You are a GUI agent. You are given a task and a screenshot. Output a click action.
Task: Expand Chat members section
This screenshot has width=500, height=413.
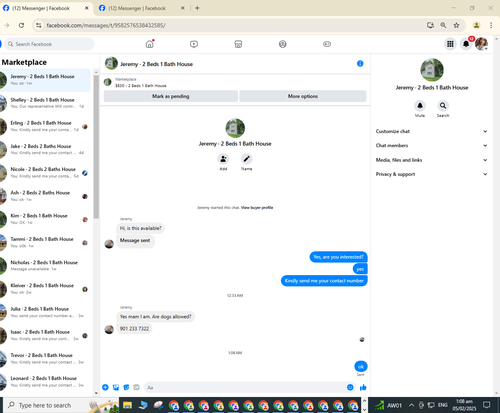[x=431, y=146]
